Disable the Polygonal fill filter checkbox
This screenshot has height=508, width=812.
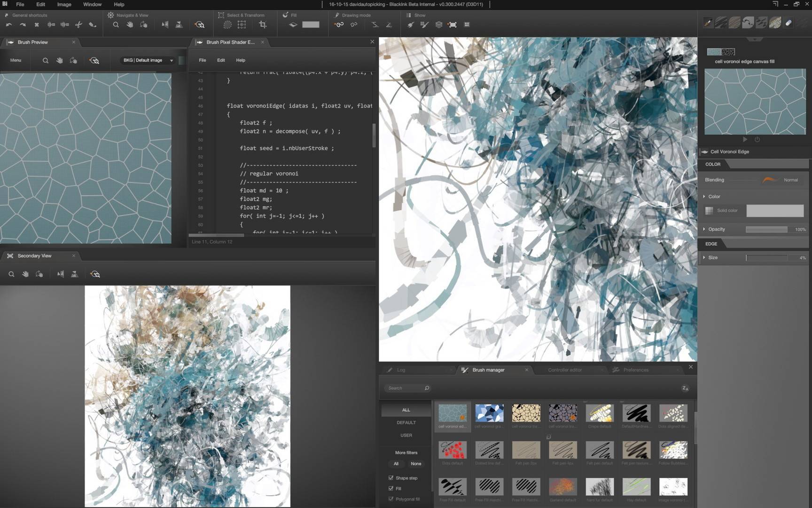tap(391, 499)
